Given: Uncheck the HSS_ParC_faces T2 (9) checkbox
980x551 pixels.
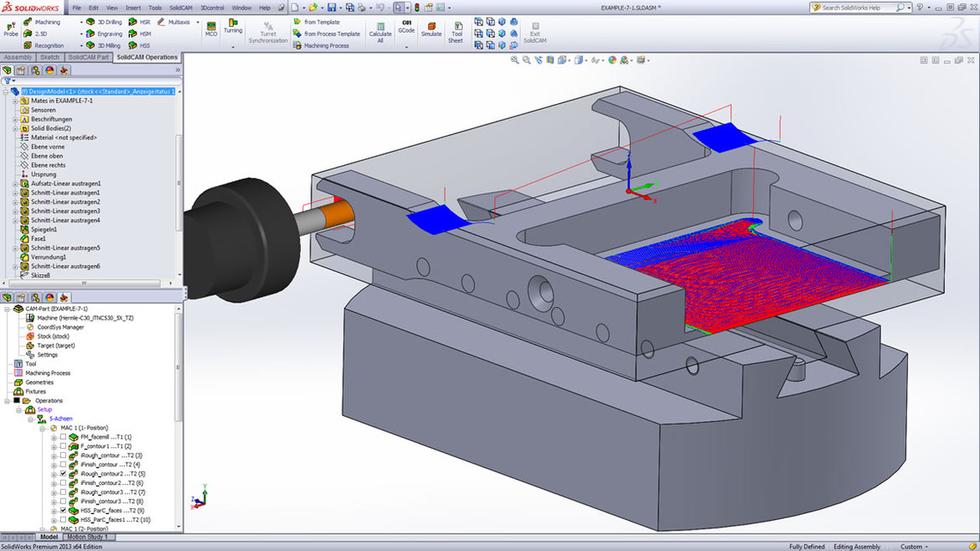Looking at the screenshot, I should point(63,511).
